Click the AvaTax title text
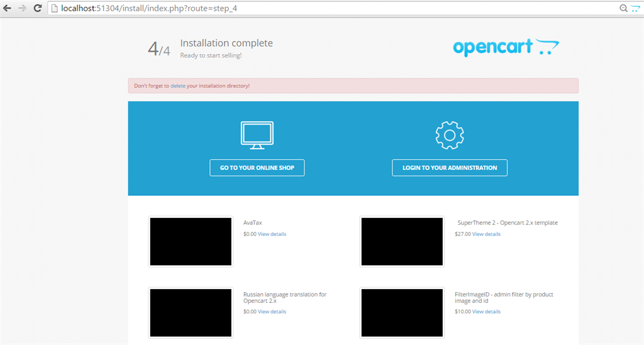Viewport: 644px width, 345px height. (253, 222)
